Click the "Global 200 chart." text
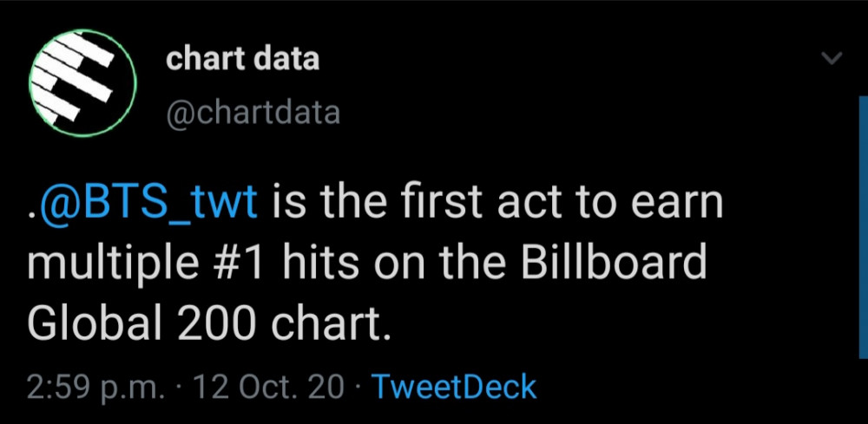Screen dimensions: 868x424 pos(208,323)
